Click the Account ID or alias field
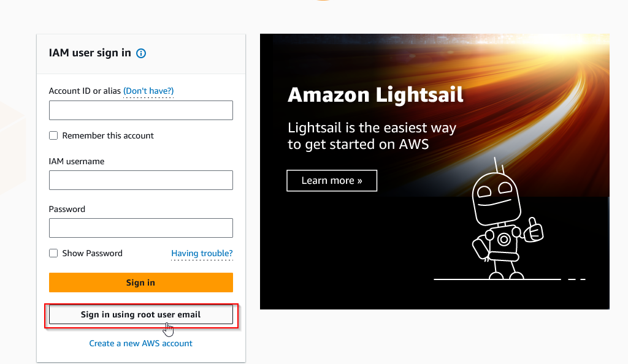 tap(141, 110)
